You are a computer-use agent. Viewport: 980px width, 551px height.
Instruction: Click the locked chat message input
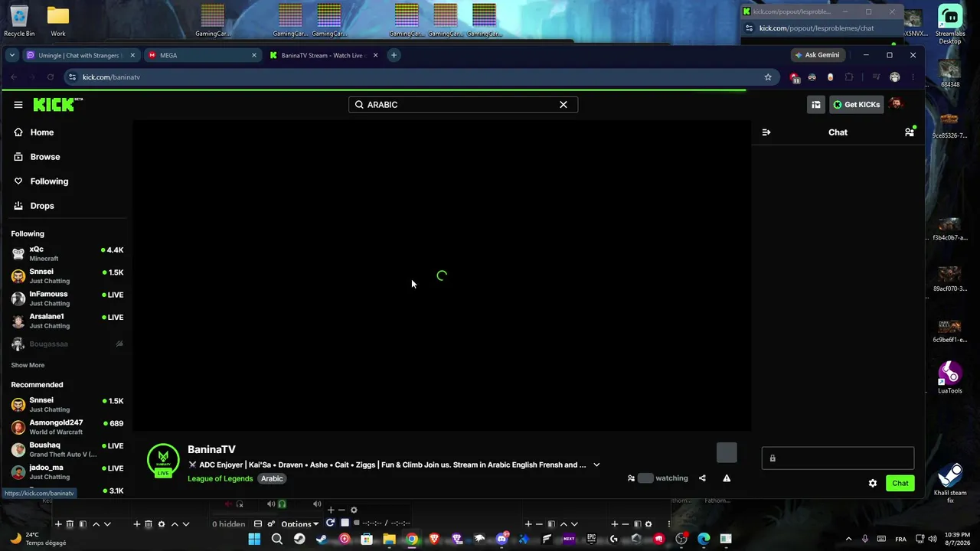pos(838,458)
